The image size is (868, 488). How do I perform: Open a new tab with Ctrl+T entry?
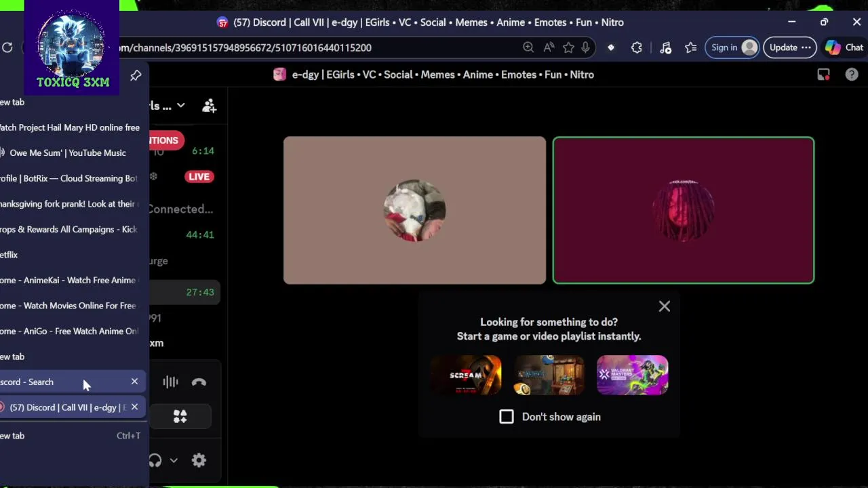[x=71, y=436]
